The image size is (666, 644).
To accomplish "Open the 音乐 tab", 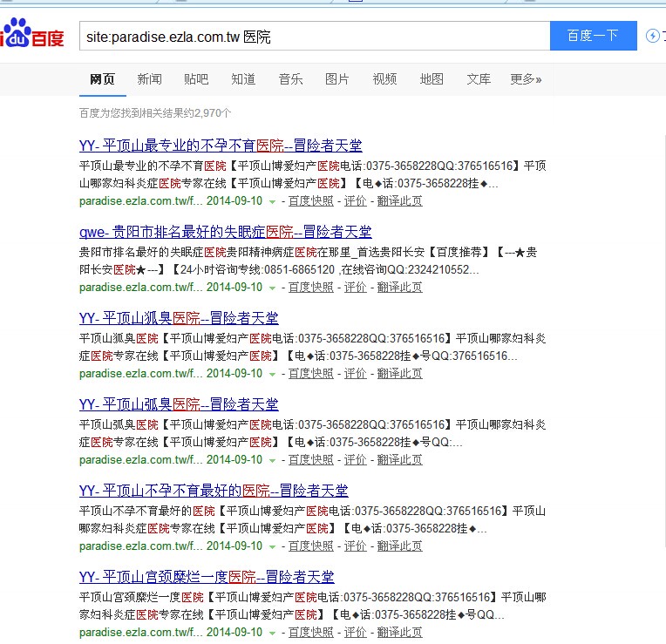I will [290, 79].
